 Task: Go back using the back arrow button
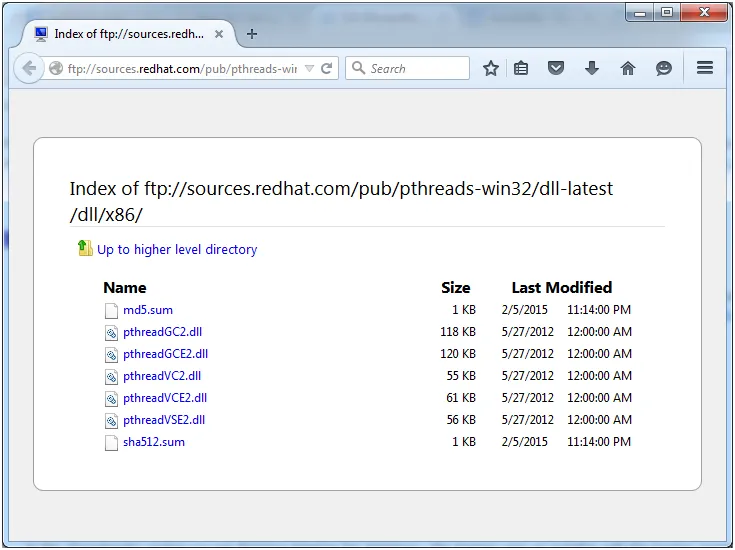29,68
